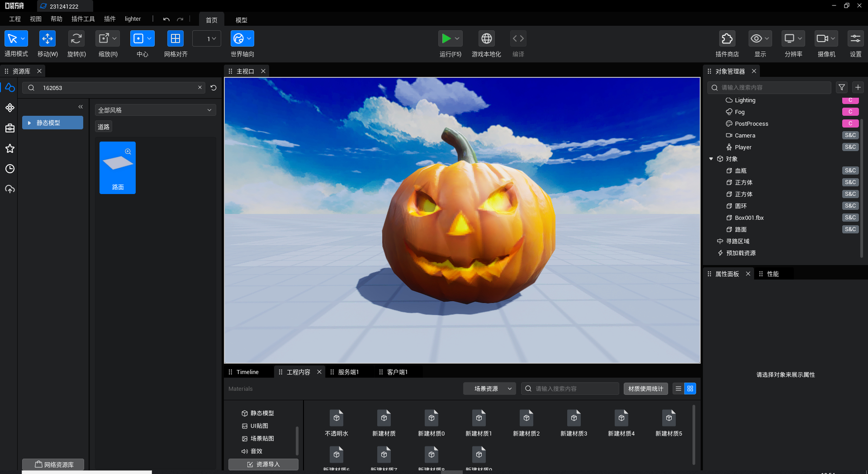
Task: Open the View menu
Action: 36,19
